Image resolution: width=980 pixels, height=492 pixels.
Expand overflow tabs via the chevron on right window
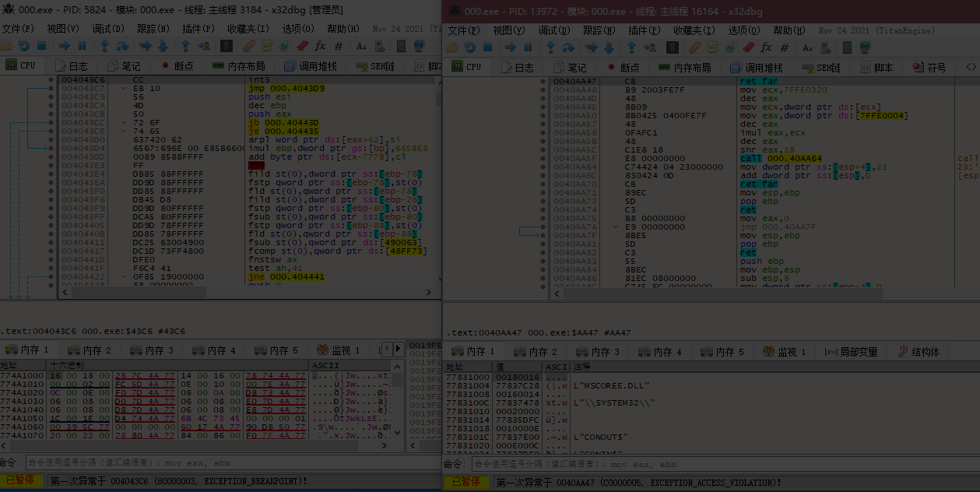(971, 66)
